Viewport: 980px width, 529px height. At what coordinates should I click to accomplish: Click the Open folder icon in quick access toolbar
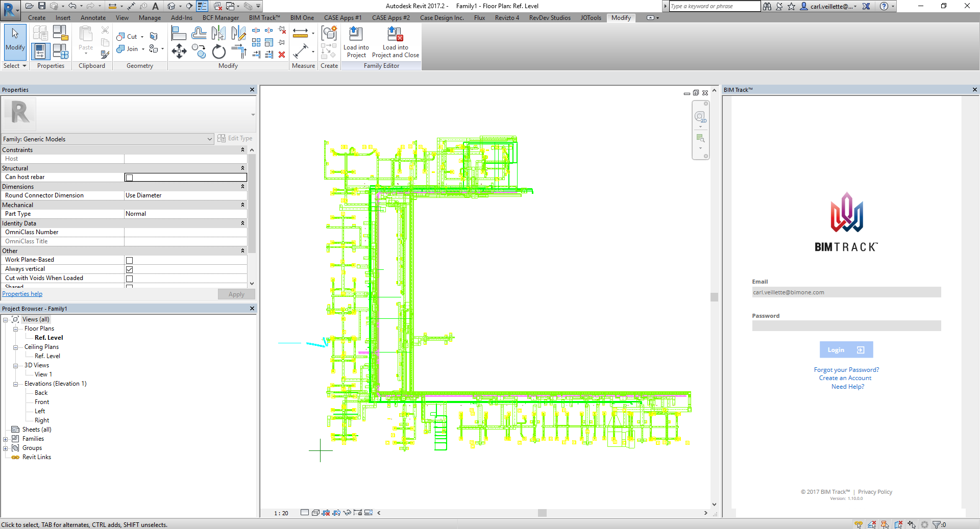point(30,6)
